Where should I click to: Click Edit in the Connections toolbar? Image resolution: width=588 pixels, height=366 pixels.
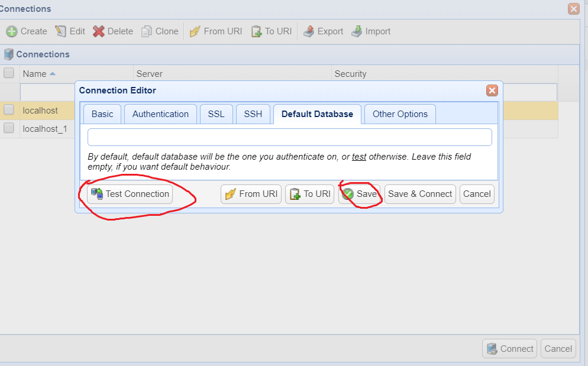[70, 31]
